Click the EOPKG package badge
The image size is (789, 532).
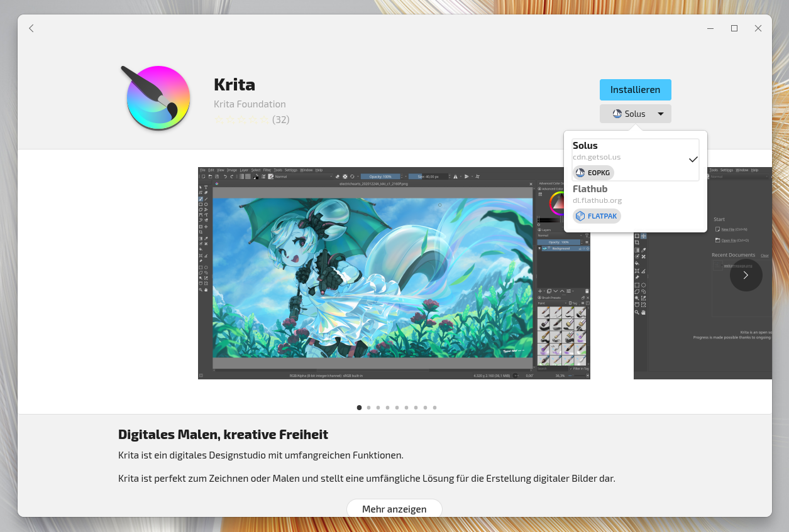pyautogui.click(x=593, y=173)
